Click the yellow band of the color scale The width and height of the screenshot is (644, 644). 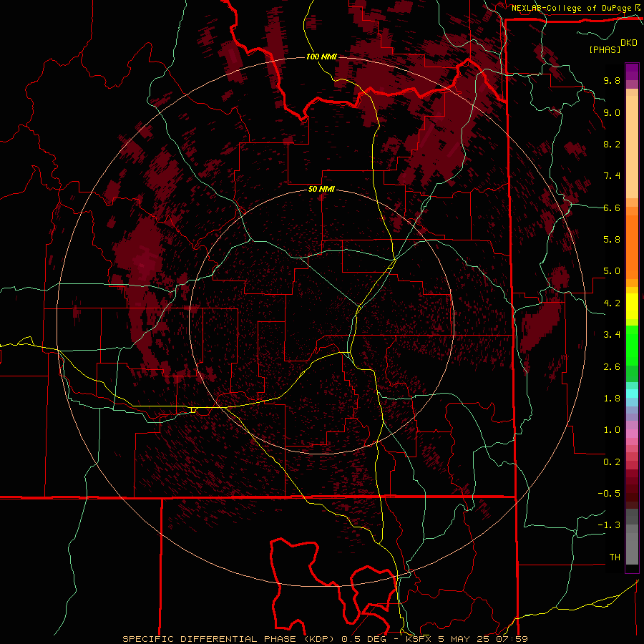click(632, 306)
